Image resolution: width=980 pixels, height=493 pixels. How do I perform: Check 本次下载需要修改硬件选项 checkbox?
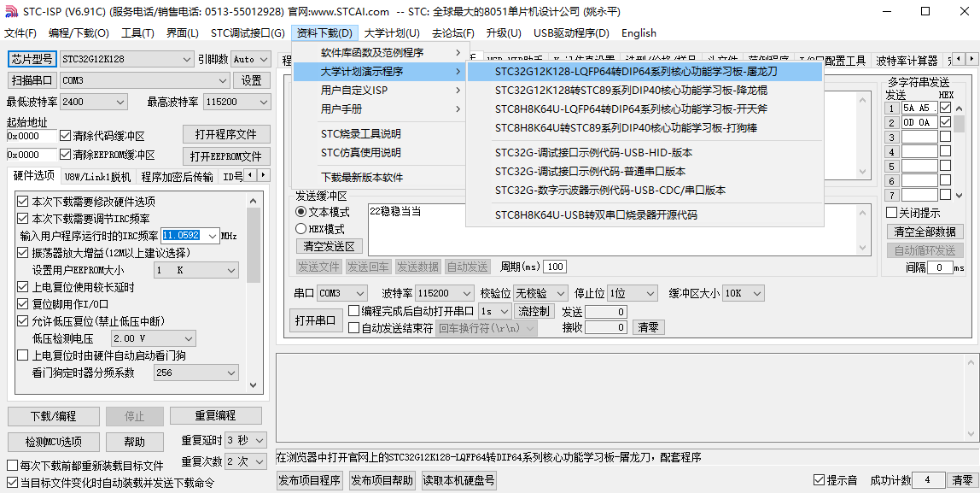click(x=22, y=202)
